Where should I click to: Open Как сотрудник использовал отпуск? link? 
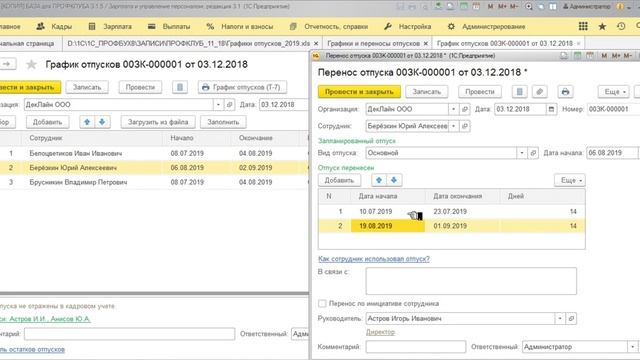click(x=374, y=259)
